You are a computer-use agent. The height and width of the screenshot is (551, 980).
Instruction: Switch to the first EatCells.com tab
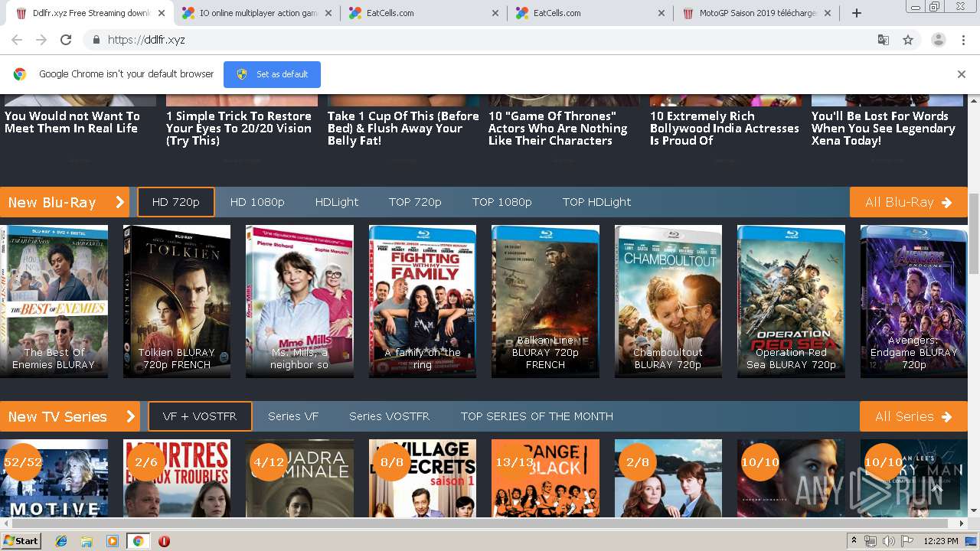point(423,13)
